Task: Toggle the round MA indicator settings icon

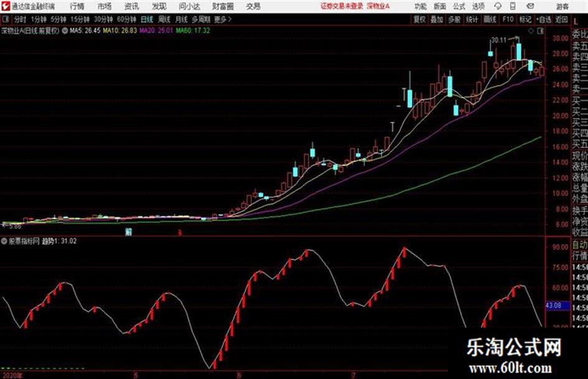Action: (65, 30)
